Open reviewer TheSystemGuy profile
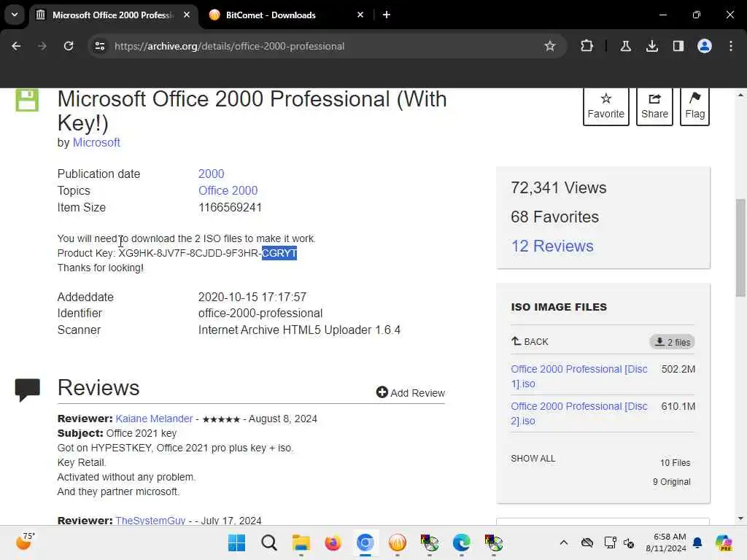Image resolution: width=747 pixels, height=560 pixels. tap(150, 521)
